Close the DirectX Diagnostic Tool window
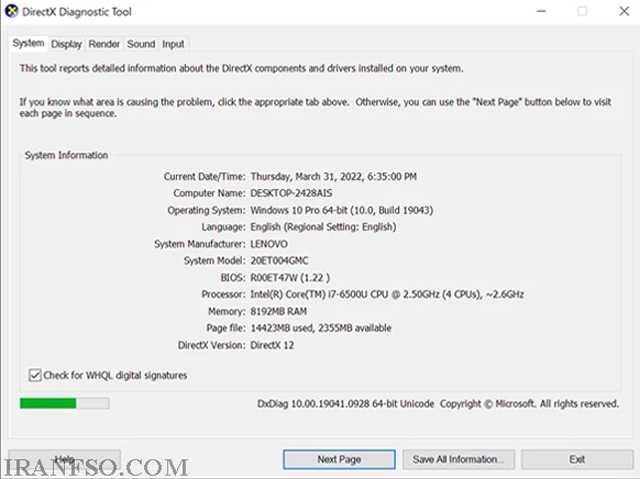 (624, 11)
